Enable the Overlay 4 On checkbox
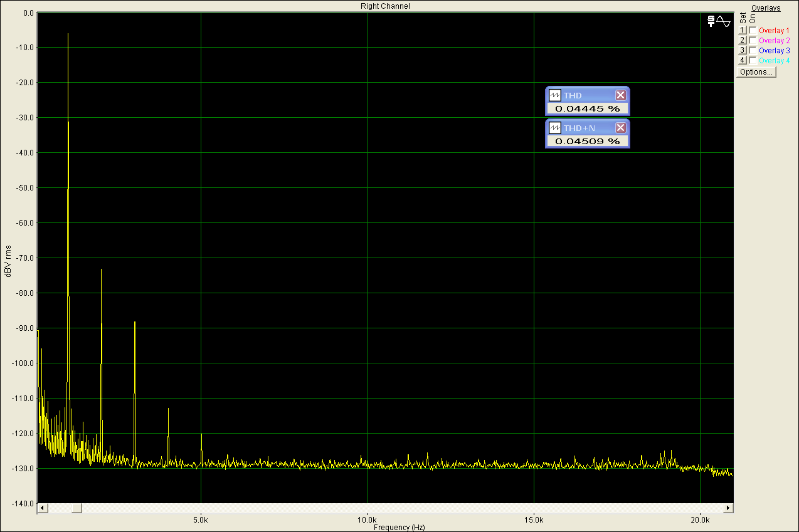799x532 pixels. [753, 60]
